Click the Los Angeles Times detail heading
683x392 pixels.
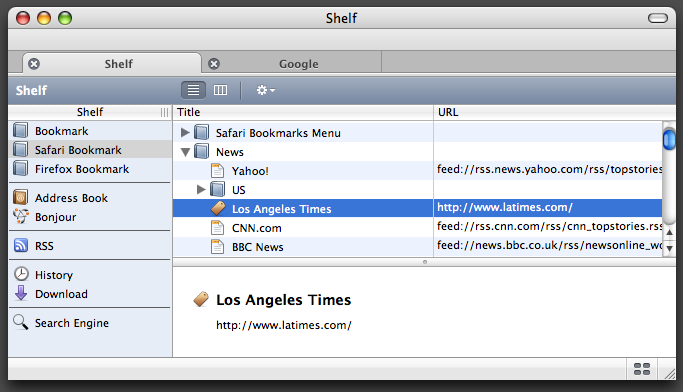[x=284, y=300]
